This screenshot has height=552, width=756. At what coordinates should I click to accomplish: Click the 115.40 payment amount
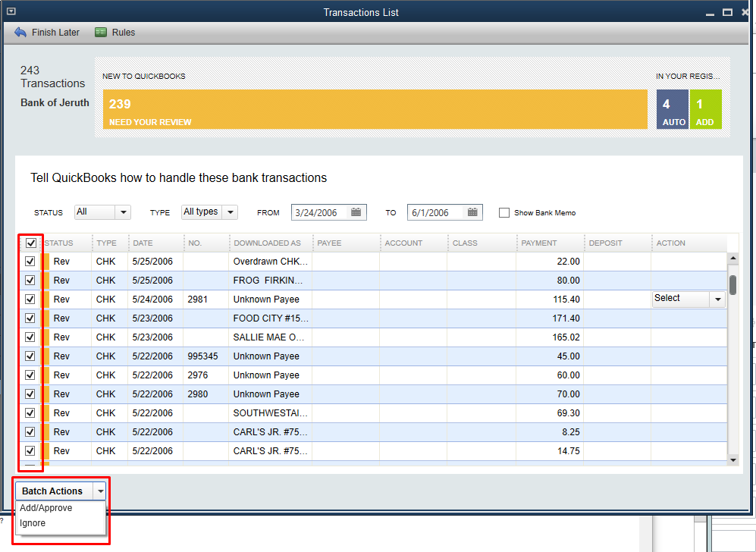click(566, 300)
